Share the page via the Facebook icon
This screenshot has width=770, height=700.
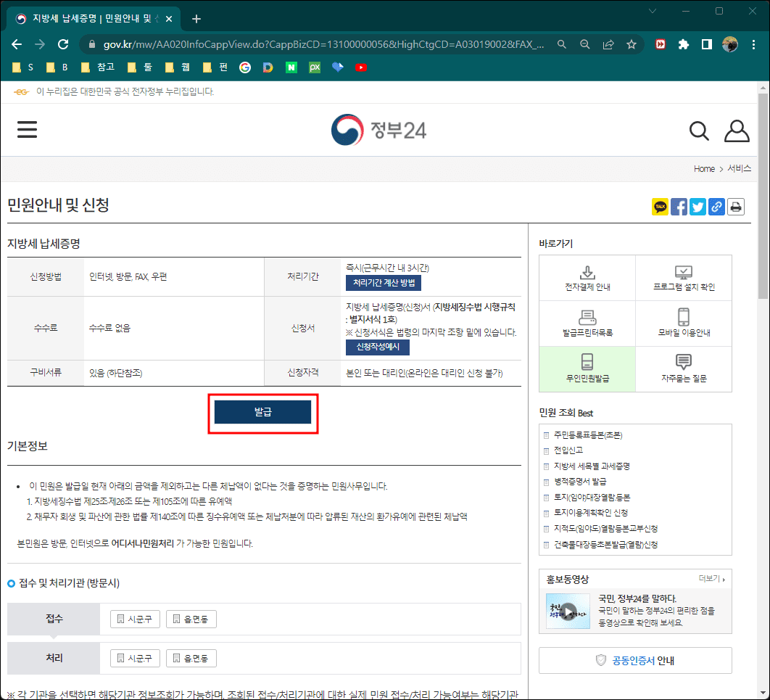(x=679, y=207)
